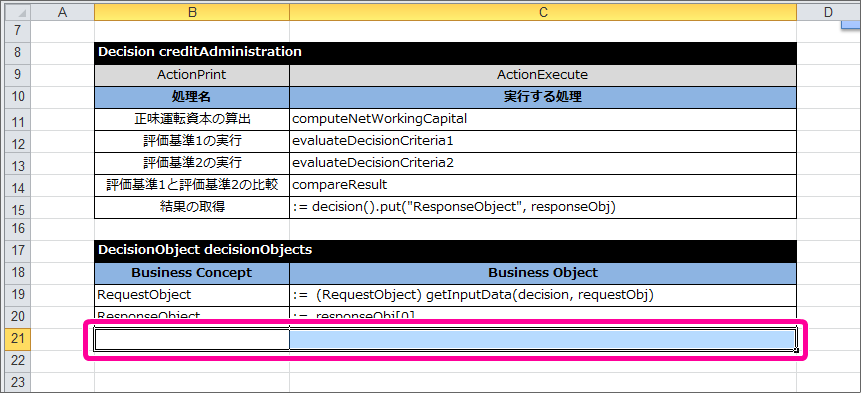
Task: Click the compareResult cell
Action: tap(543, 185)
